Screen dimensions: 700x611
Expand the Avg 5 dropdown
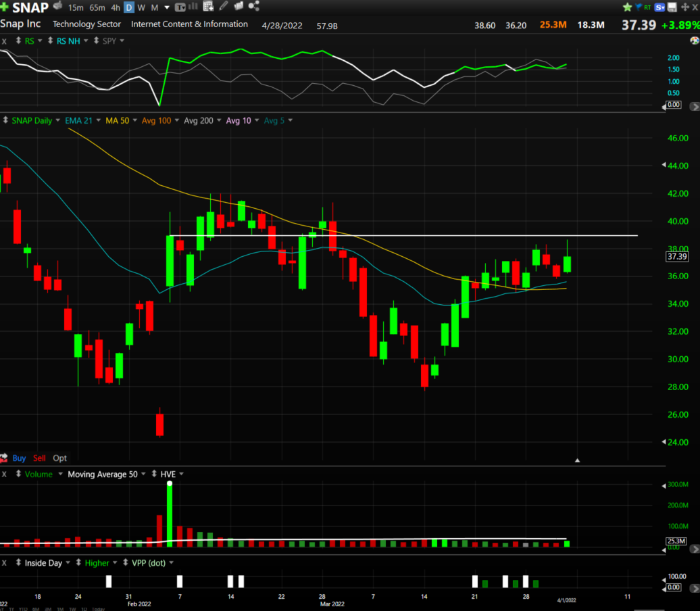pyautogui.click(x=290, y=120)
